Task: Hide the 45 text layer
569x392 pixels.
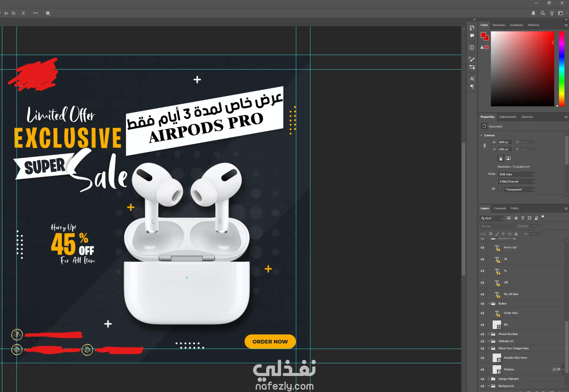Action: coord(482,259)
